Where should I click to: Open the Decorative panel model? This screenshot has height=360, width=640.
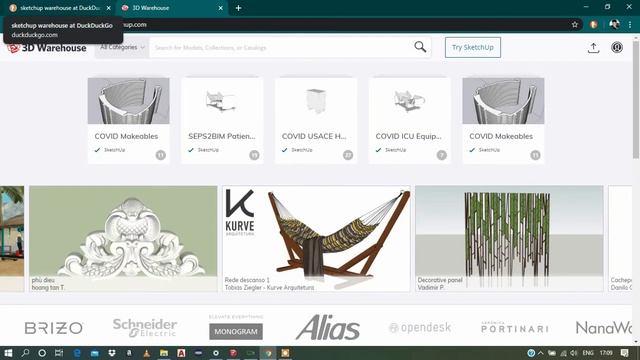[x=509, y=238]
